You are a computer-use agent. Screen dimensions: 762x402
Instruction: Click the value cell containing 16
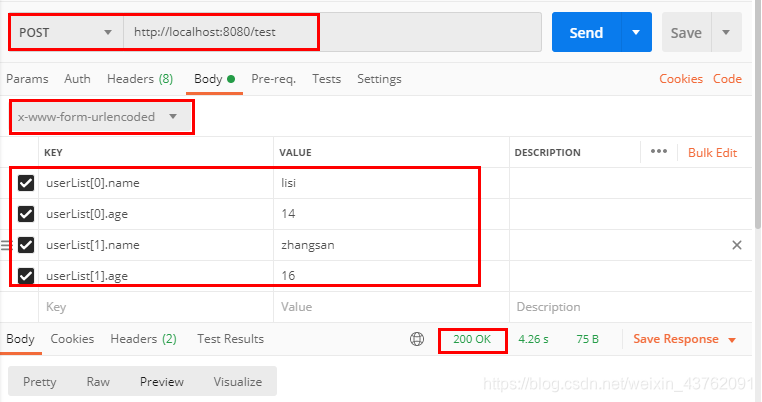click(x=391, y=276)
